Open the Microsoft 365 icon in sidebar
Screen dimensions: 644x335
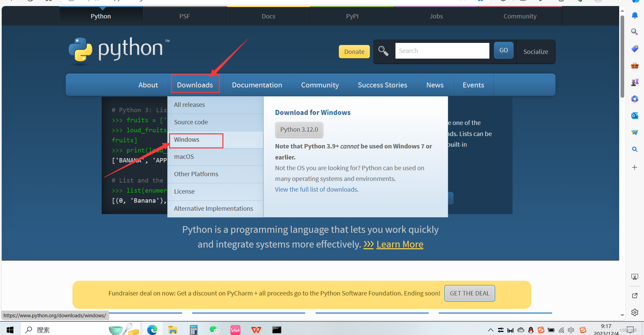coord(635,99)
